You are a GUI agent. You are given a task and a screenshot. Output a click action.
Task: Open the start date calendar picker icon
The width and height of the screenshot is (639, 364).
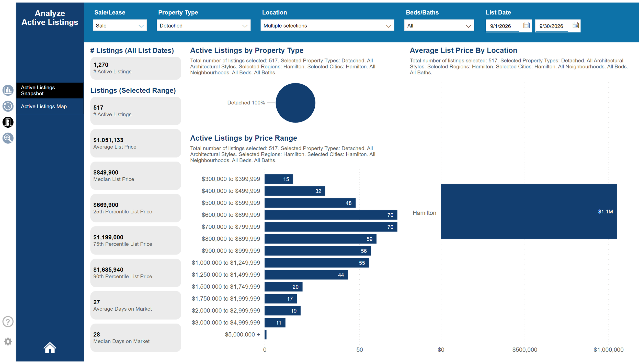coord(526,26)
